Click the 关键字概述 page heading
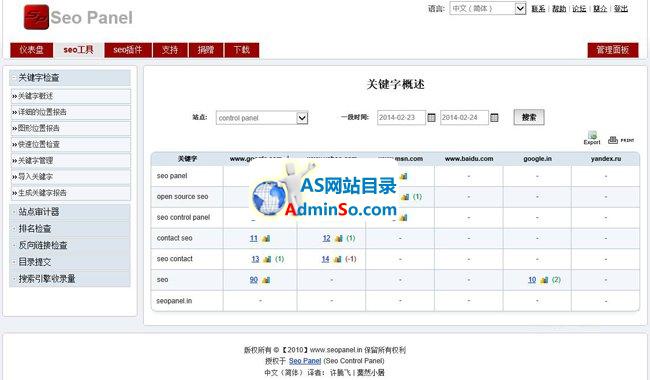 point(395,85)
